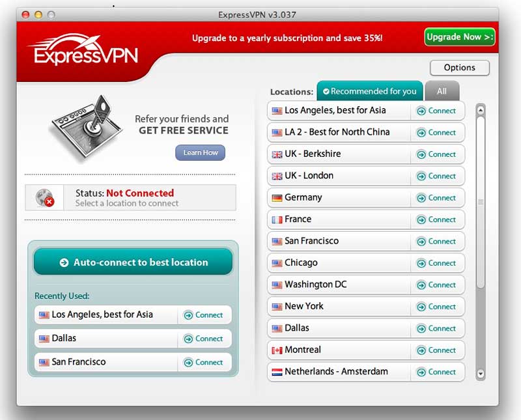Viewport: 521px width, 420px height.
Task: Select the Recommended for you tab
Action: click(x=369, y=91)
